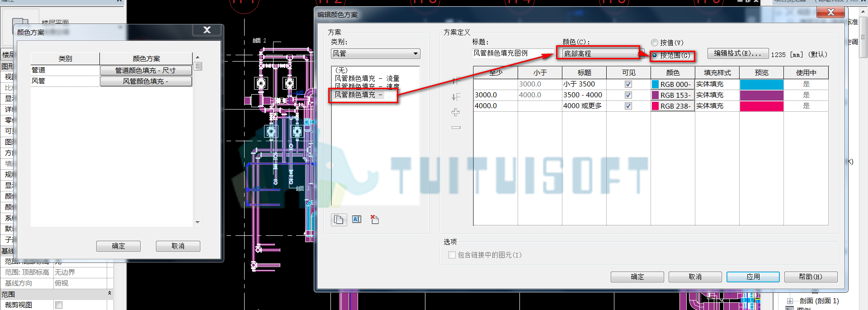Viewport: 868px width, 310px height.
Task: Click the RGB 153- color button
Action: click(x=672, y=95)
